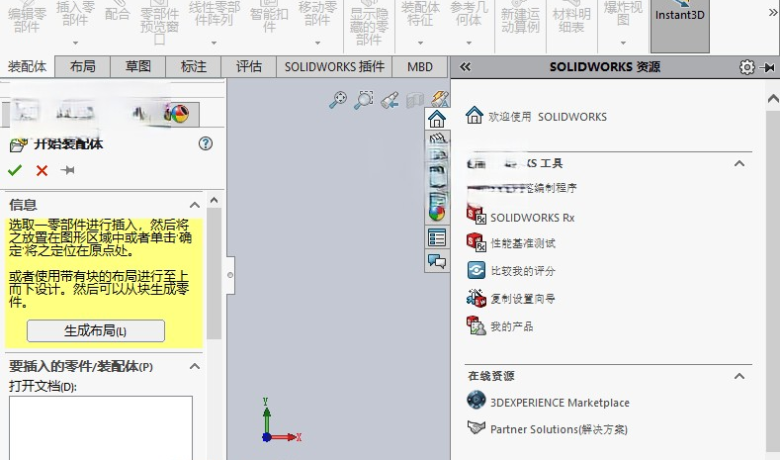Open the 装配体特征 dropdown arrow
This screenshot has width=780, height=460.
click(420, 43)
